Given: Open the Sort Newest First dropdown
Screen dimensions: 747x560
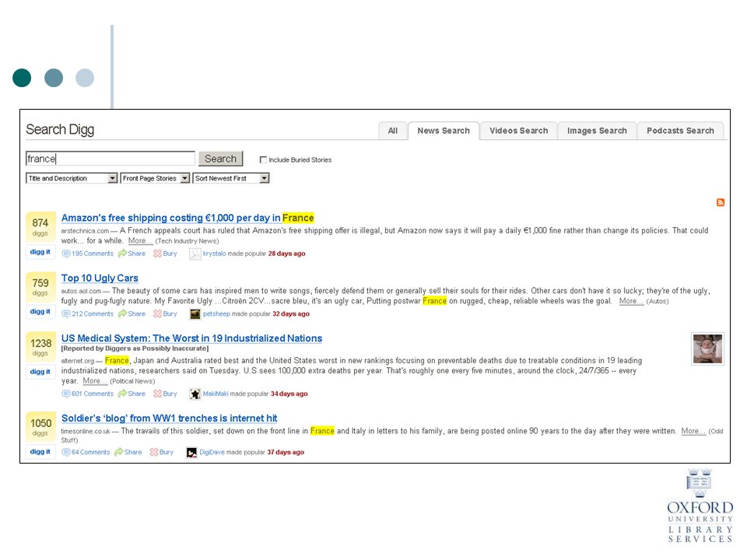Looking at the screenshot, I should tap(231, 178).
